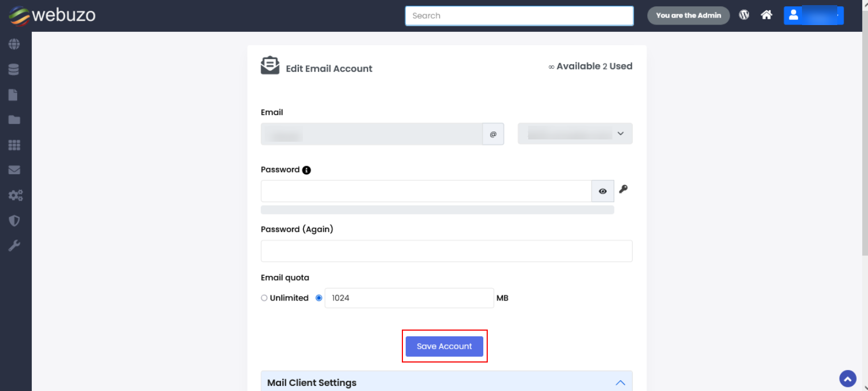Generate a password with the key icon
This screenshot has height=391, width=868.
click(624, 189)
